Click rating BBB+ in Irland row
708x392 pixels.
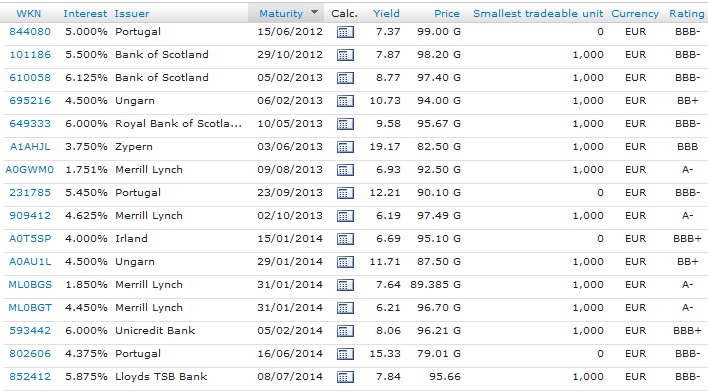tap(687, 238)
